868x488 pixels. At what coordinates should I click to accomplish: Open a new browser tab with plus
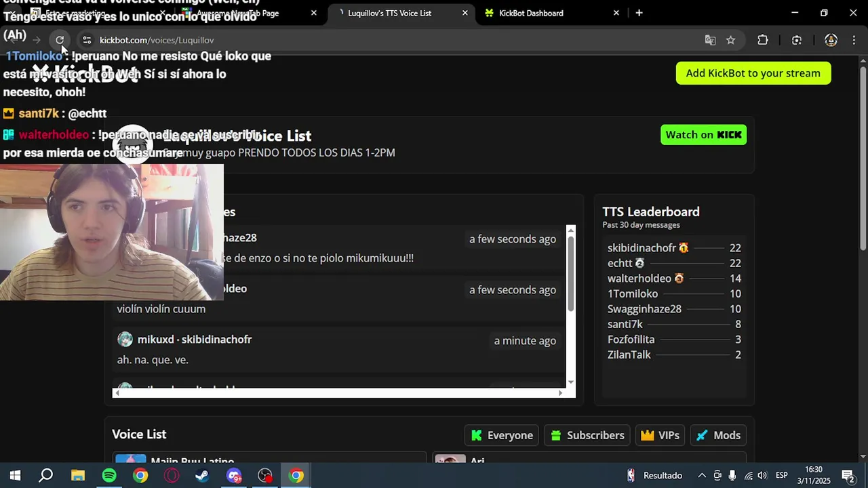(x=639, y=13)
